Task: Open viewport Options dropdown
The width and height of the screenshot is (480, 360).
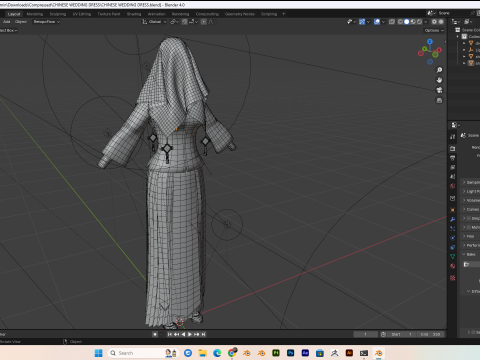Action: click(434, 30)
